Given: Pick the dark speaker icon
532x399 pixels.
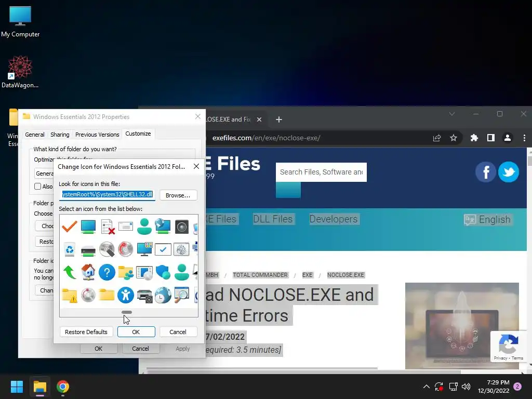Looking at the screenshot, I should pyautogui.click(x=181, y=227).
